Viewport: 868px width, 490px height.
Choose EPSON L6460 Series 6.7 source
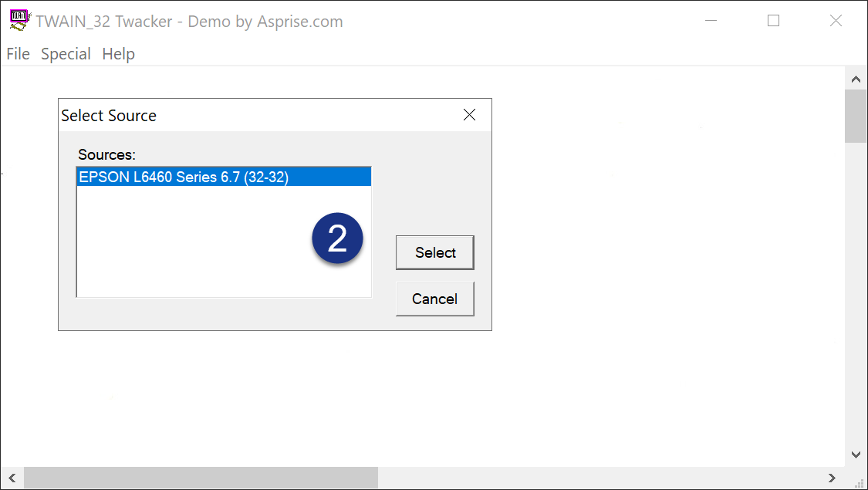pyautogui.click(x=224, y=177)
